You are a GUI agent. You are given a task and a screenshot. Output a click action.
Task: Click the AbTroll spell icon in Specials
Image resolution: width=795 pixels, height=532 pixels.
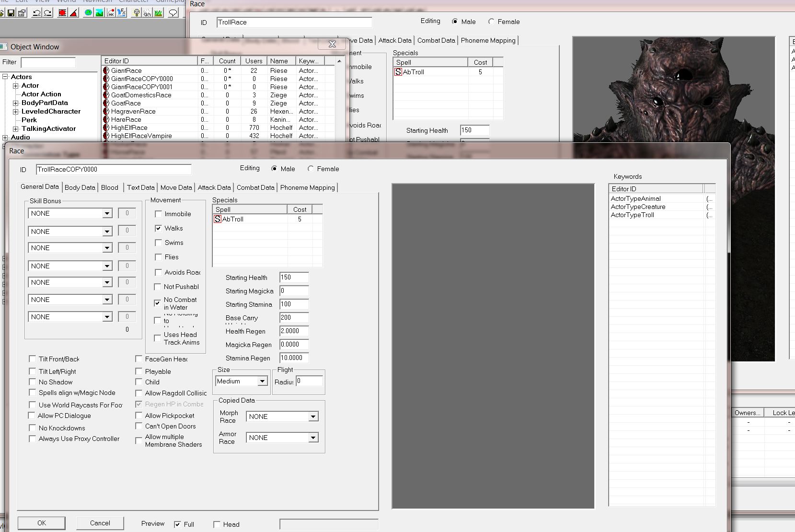pos(218,219)
